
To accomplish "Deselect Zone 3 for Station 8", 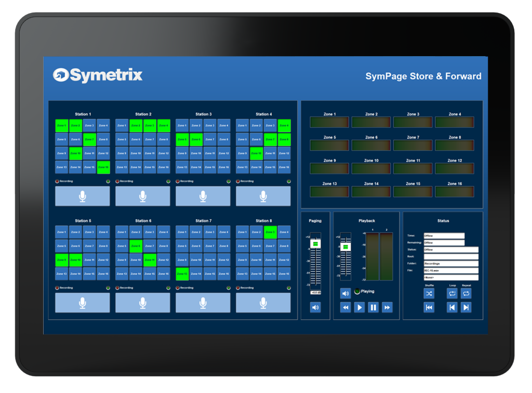I will (x=270, y=232).
